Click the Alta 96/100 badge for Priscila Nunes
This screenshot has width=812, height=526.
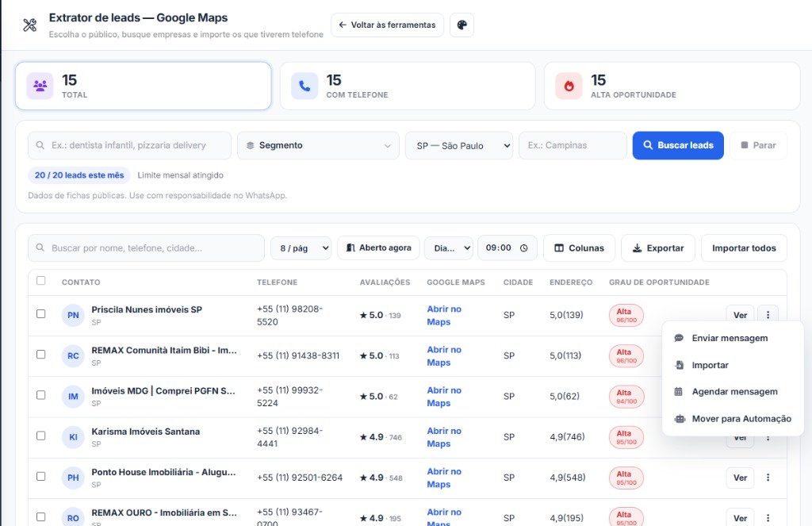626,315
